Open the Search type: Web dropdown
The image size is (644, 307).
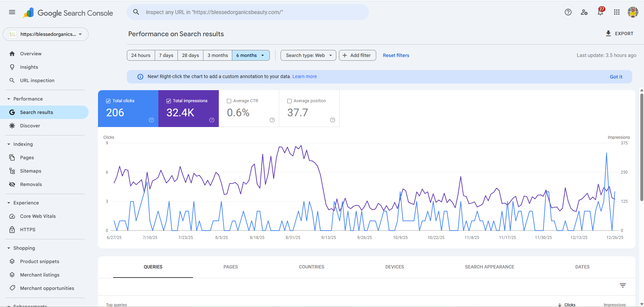[308, 55]
